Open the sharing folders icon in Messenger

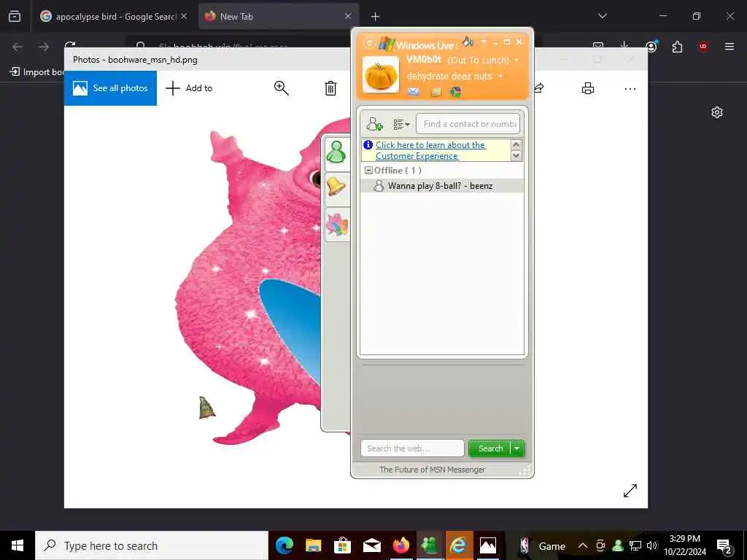[x=436, y=93]
